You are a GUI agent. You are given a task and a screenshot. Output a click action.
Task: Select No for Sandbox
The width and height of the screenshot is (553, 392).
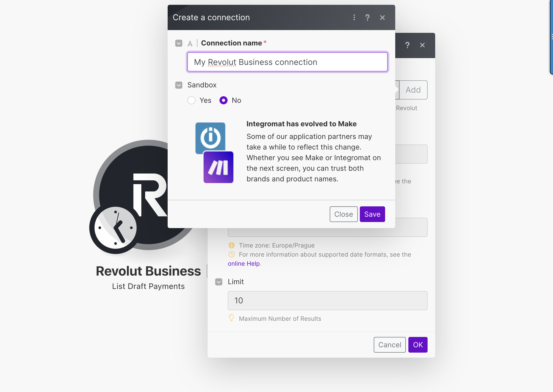224,100
